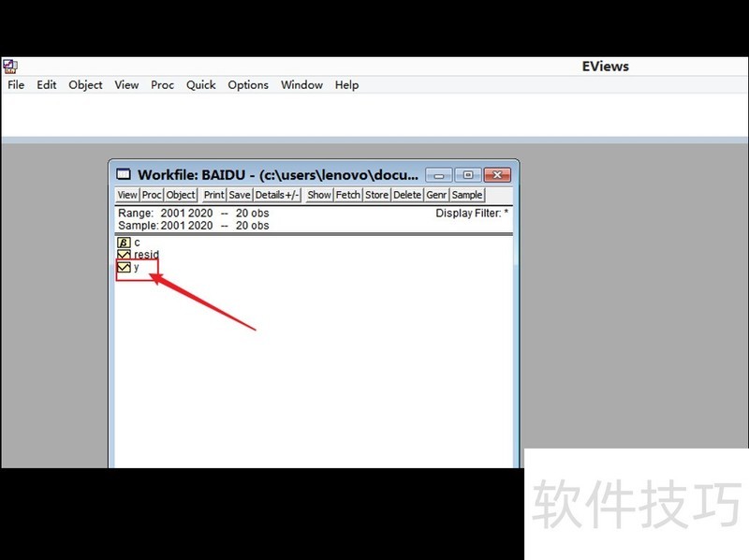
Task: Click the Display Filter: * label
Action: pos(472,214)
